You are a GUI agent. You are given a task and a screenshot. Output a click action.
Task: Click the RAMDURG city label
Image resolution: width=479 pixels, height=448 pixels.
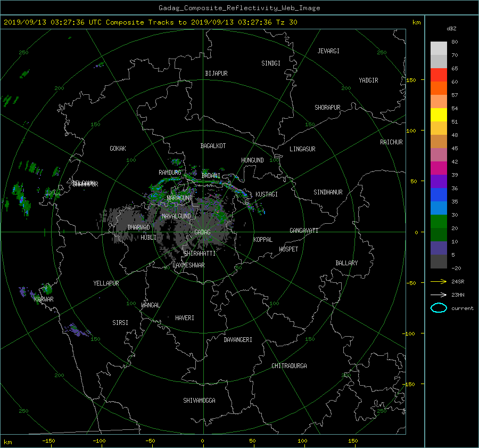(170, 173)
